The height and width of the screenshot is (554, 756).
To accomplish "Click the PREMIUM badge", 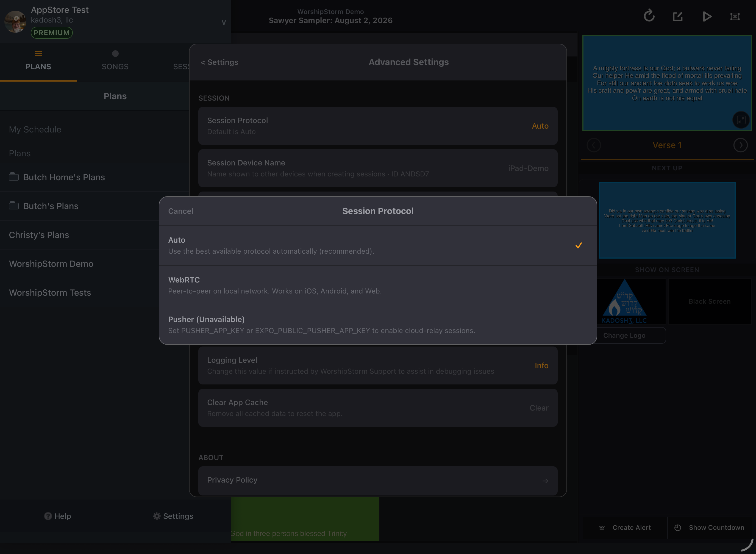I will pos(52,32).
